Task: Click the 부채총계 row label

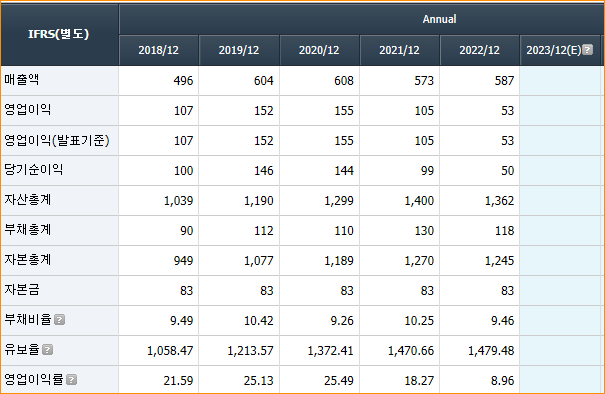Action: click(x=27, y=230)
